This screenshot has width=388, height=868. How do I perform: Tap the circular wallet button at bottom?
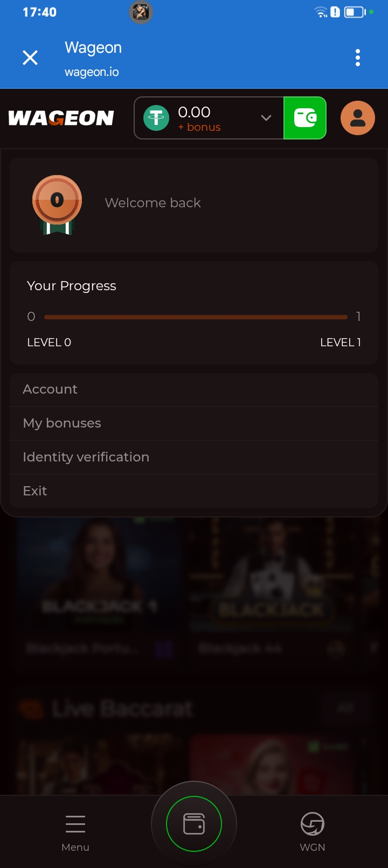pyautogui.click(x=194, y=824)
